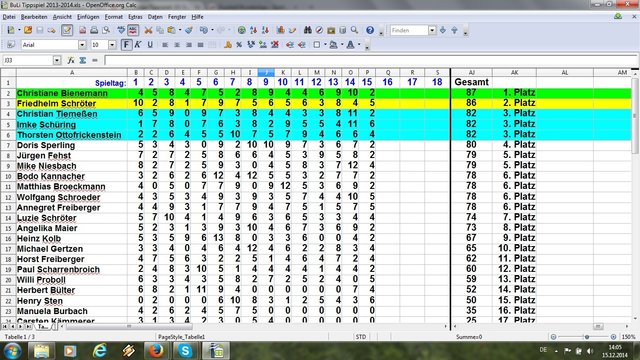Open OpenOffice Help question mark icon
Image resolution: width=640 pixels, height=360 pixels.
(370, 30)
